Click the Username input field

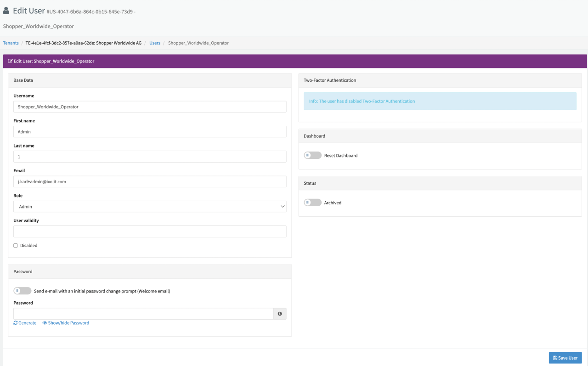point(150,107)
